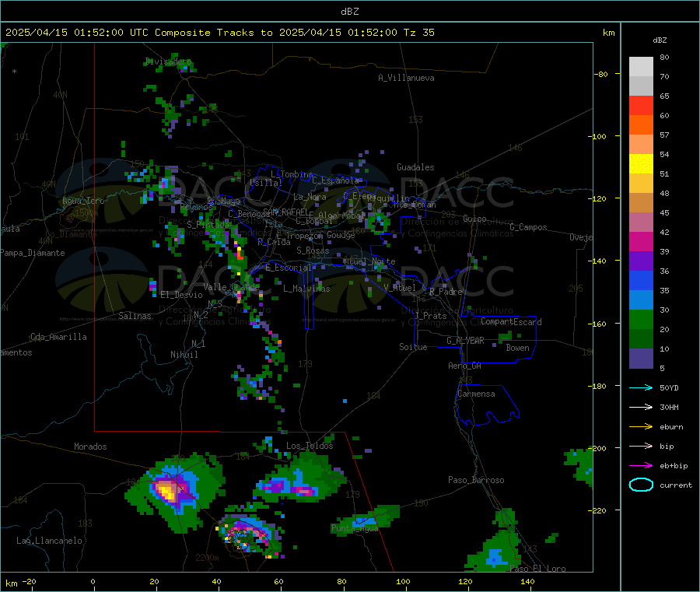Choose the purple 36-39 dBZ swatch
This screenshot has height=592, width=700.
click(641, 261)
